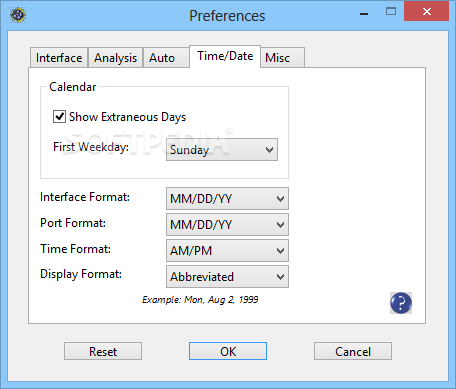Select the Time/Date tab
Viewport: 456px width, 389px height.
point(225,56)
